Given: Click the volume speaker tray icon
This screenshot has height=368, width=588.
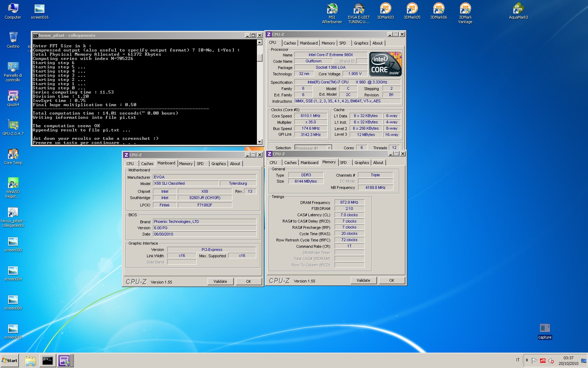Looking at the screenshot, I should pos(551,361).
